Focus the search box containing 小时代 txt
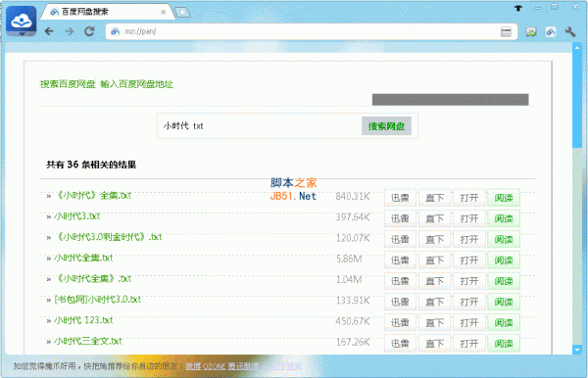 tap(260, 126)
